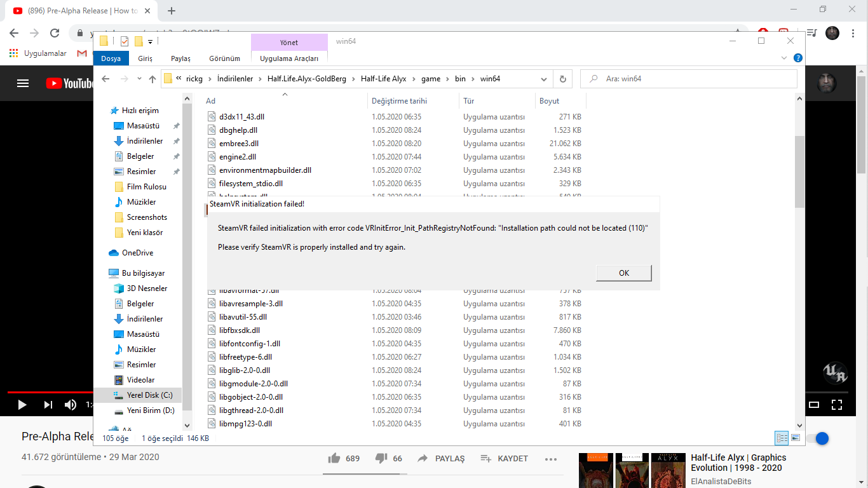Sort files by Boyut column
This screenshot has width=868, height=488.
click(560, 101)
